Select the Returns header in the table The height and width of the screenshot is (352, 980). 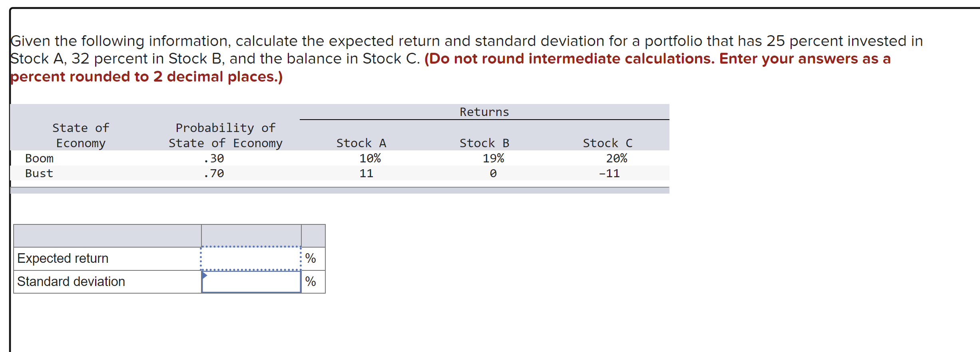(x=484, y=112)
